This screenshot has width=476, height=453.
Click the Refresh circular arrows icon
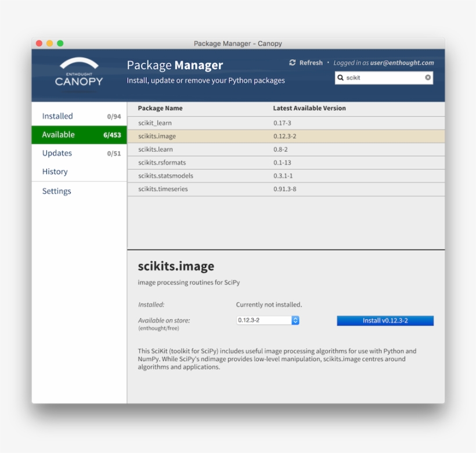tap(293, 63)
